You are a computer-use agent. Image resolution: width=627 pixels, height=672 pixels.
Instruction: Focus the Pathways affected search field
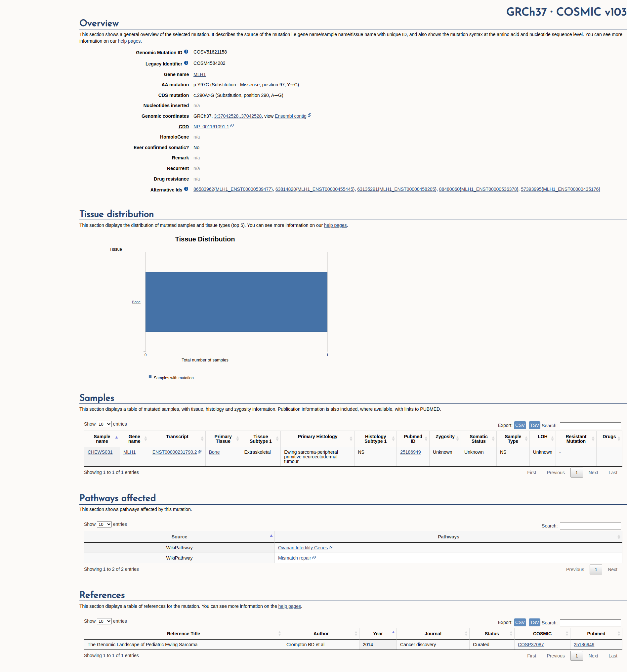[590, 526]
